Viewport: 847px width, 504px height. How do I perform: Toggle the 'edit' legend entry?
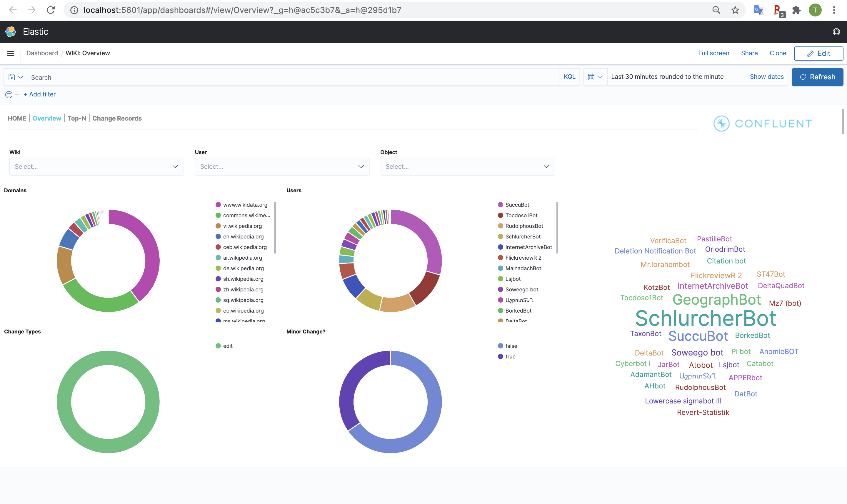(x=228, y=346)
